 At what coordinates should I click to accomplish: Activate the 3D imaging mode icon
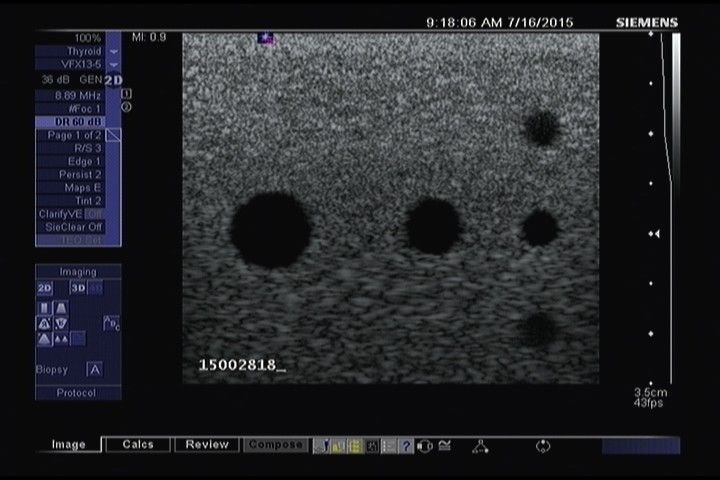pyautogui.click(x=78, y=288)
